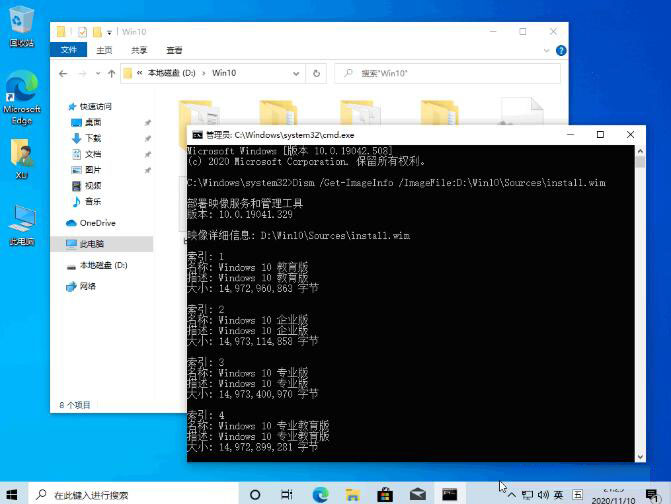Click the cmd scrollbar up arrow
Image resolution: width=671 pixels, height=504 pixels.
tap(640, 151)
